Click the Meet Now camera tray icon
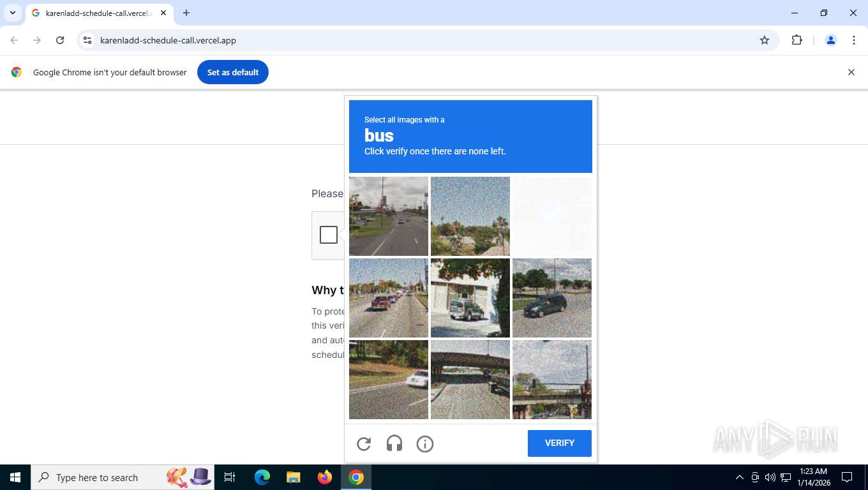This screenshot has height=490, width=868. click(755, 477)
